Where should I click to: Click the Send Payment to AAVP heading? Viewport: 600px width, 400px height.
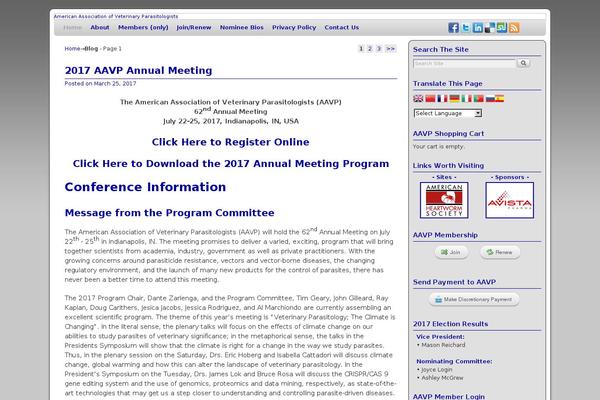click(454, 282)
